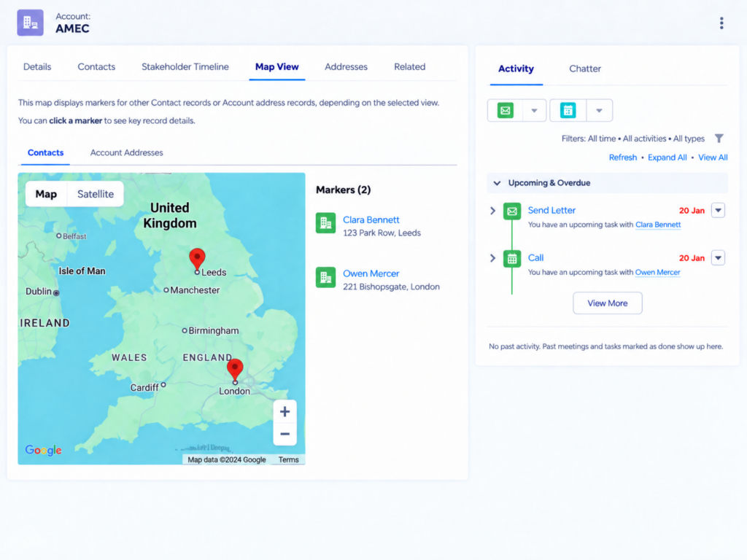Click the Google logo on the map

pos(43,450)
